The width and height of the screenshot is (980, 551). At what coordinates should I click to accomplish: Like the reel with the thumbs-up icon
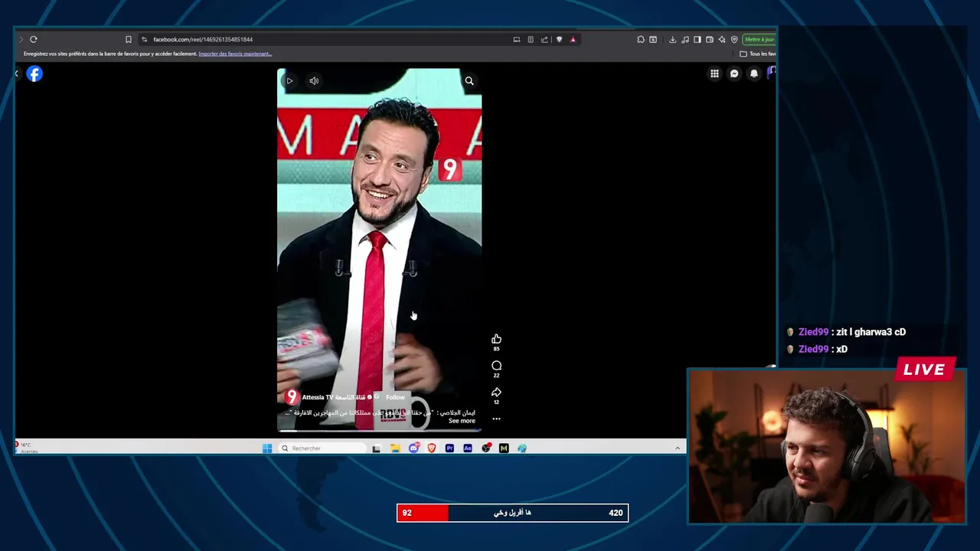coord(496,339)
